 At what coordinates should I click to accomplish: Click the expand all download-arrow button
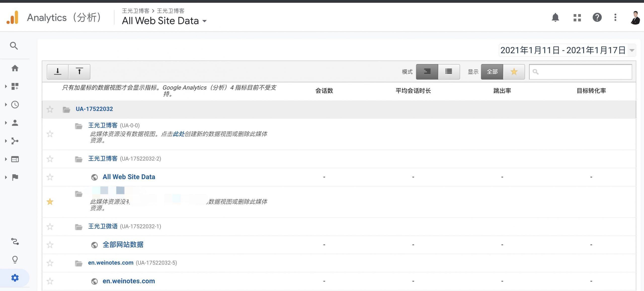58,72
